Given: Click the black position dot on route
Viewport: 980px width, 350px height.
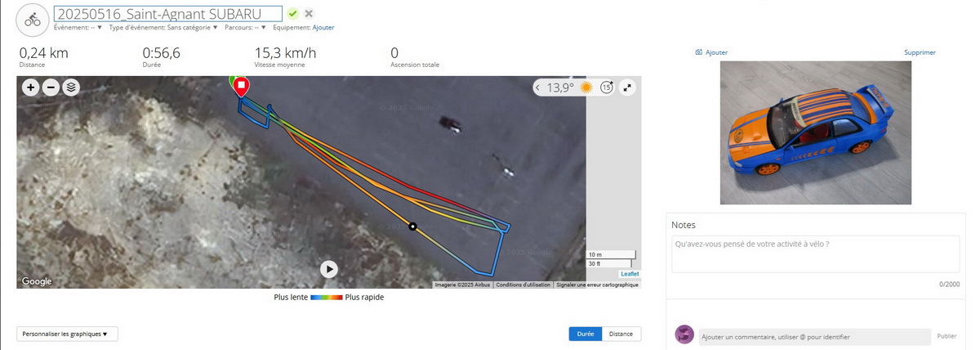Looking at the screenshot, I should (x=412, y=227).
